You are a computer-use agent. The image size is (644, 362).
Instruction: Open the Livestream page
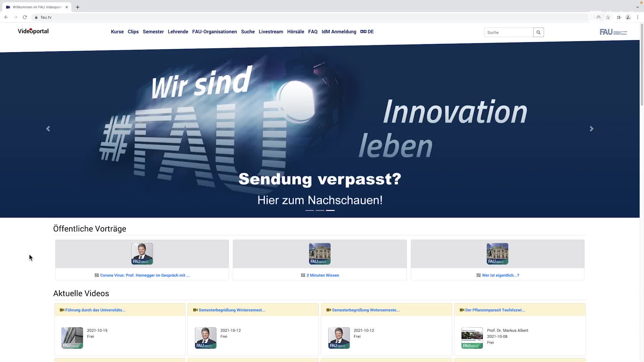point(271,32)
